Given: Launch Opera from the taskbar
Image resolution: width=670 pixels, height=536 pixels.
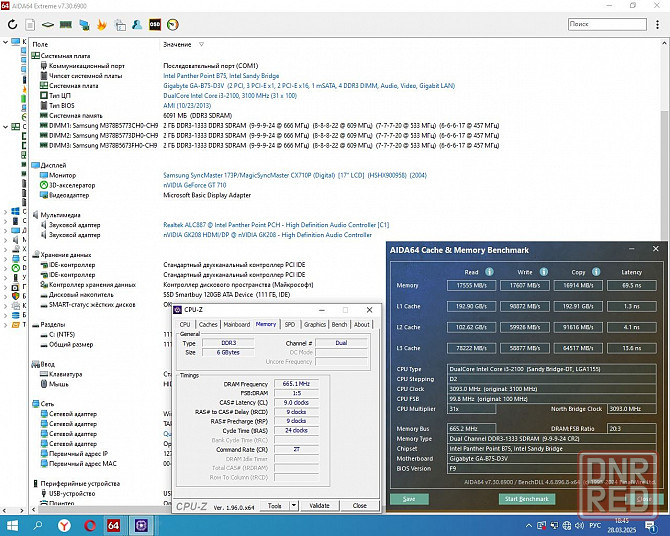Looking at the screenshot, I should tap(89, 525).
